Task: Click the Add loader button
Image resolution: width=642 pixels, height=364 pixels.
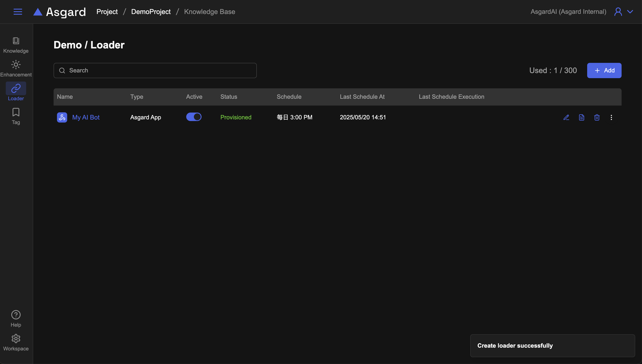Action: click(604, 71)
